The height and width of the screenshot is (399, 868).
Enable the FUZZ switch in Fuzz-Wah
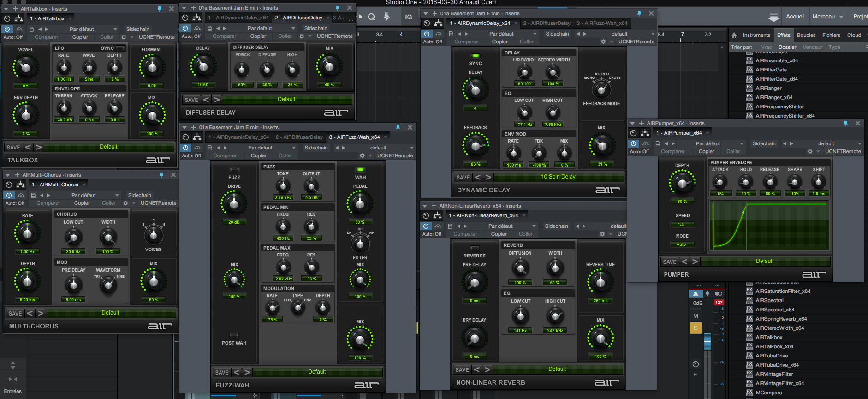click(x=234, y=170)
